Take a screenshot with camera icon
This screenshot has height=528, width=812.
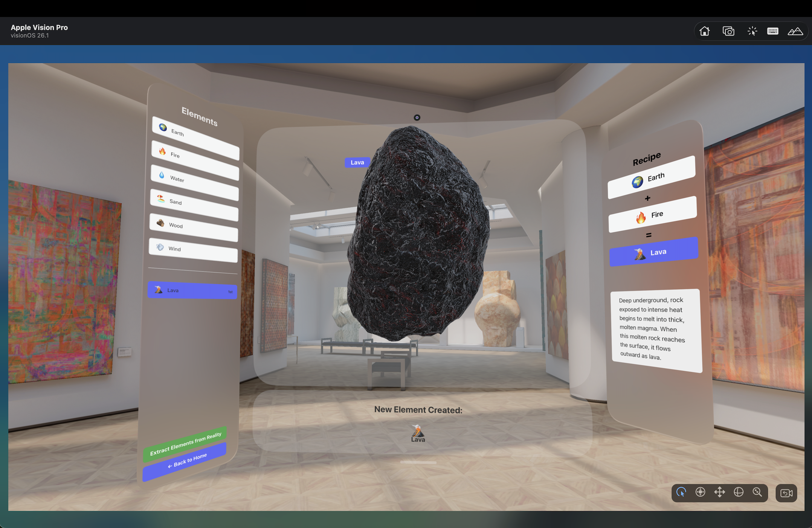coord(728,31)
